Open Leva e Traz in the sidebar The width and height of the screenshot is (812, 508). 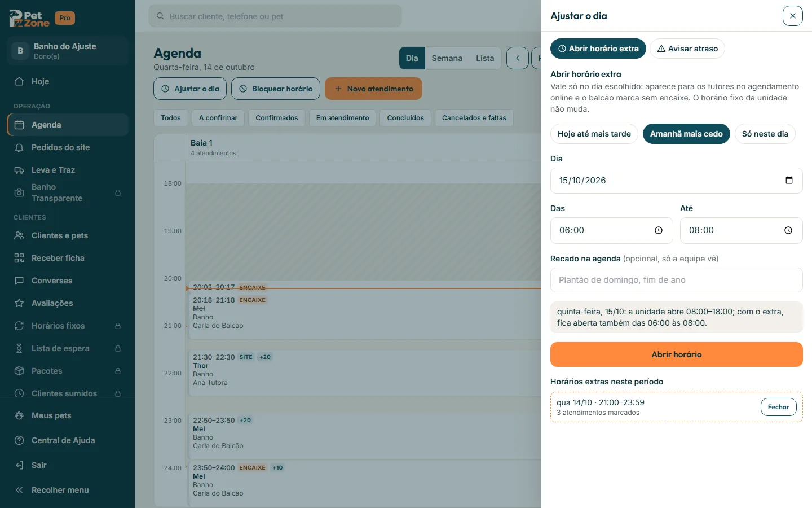(x=68, y=170)
